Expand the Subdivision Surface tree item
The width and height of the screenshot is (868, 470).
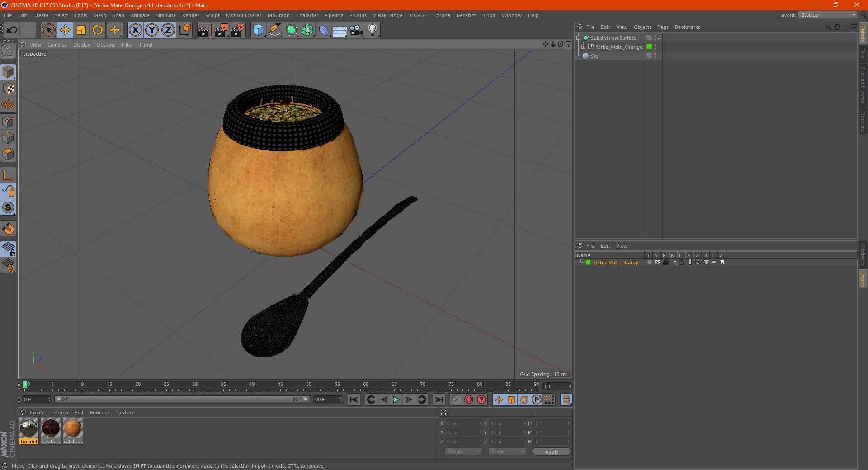(578, 38)
